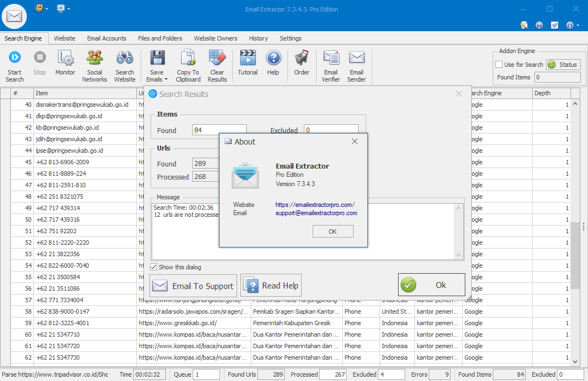Switch to the Website tab
Screen dimensions: 588x381
point(65,38)
